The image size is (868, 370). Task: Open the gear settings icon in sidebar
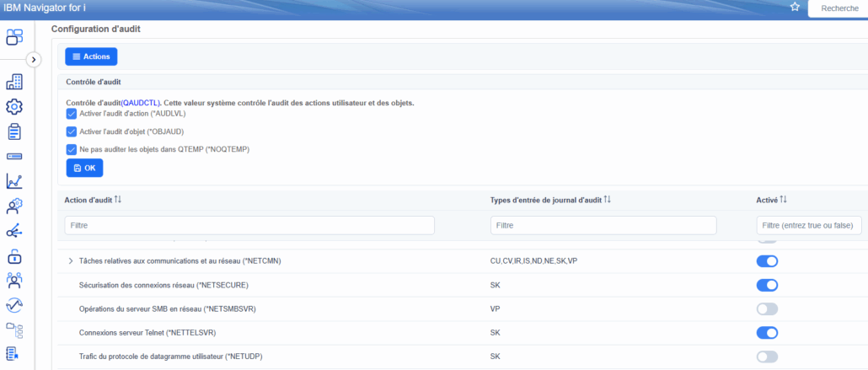click(x=14, y=107)
